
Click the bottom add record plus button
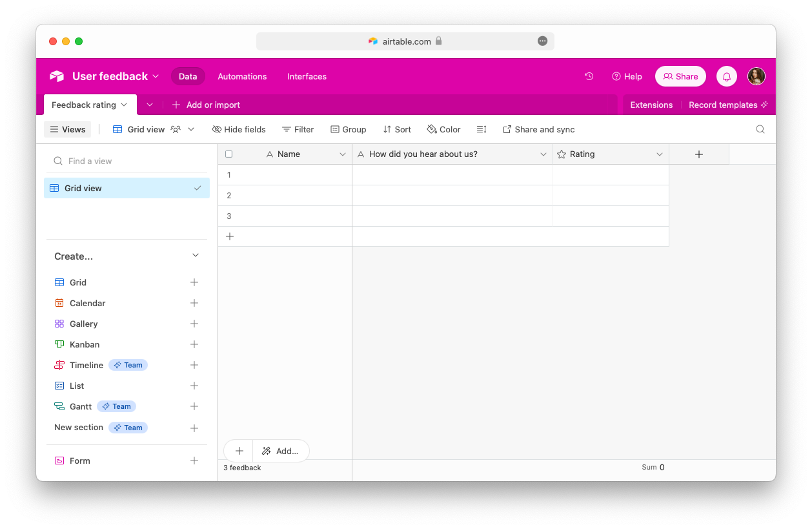pos(239,451)
